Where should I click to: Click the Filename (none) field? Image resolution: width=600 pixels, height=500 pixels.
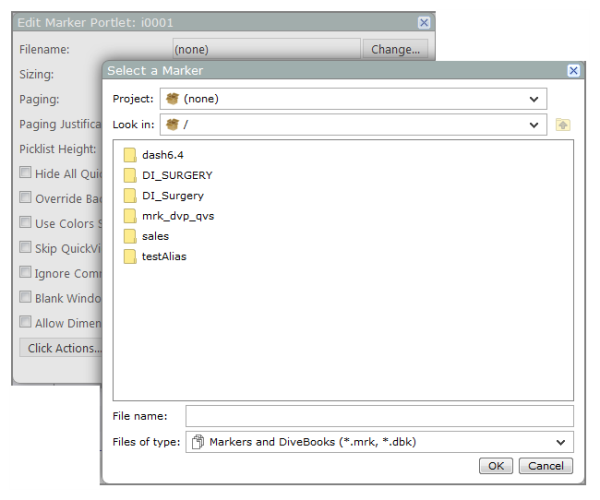[x=266, y=49]
